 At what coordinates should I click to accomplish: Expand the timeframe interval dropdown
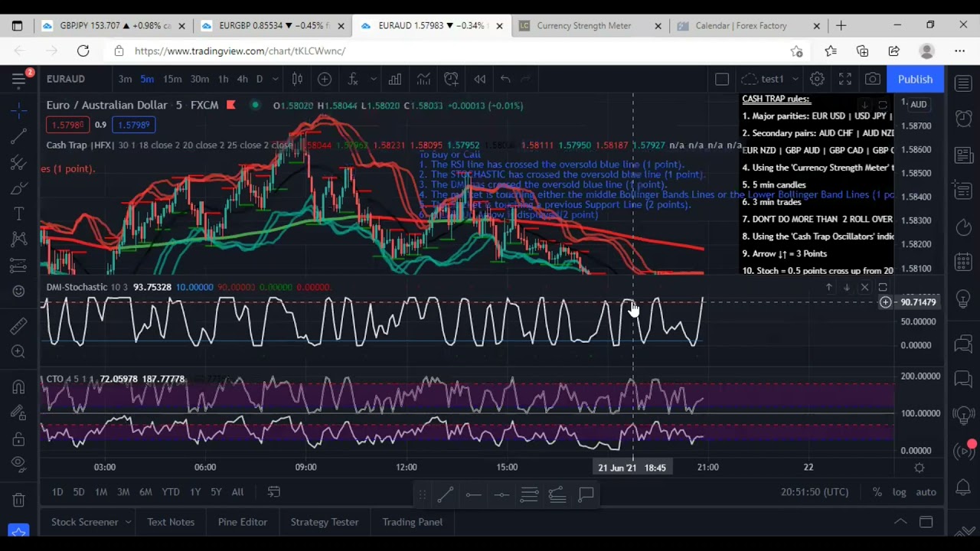[x=276, y=79]
